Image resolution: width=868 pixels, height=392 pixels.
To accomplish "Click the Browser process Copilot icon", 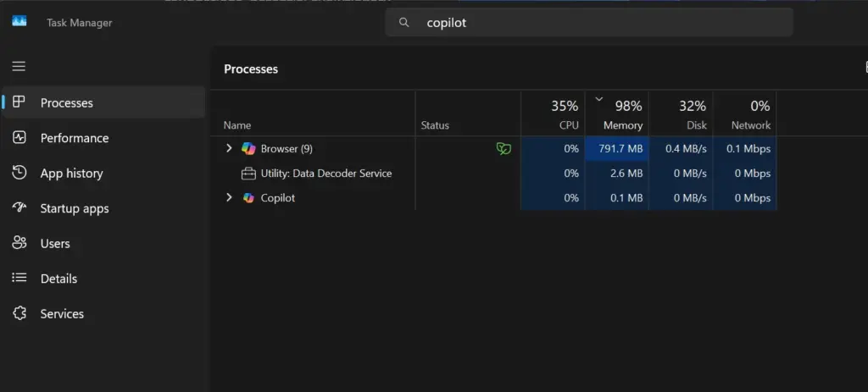I will (x=248, y=148).
